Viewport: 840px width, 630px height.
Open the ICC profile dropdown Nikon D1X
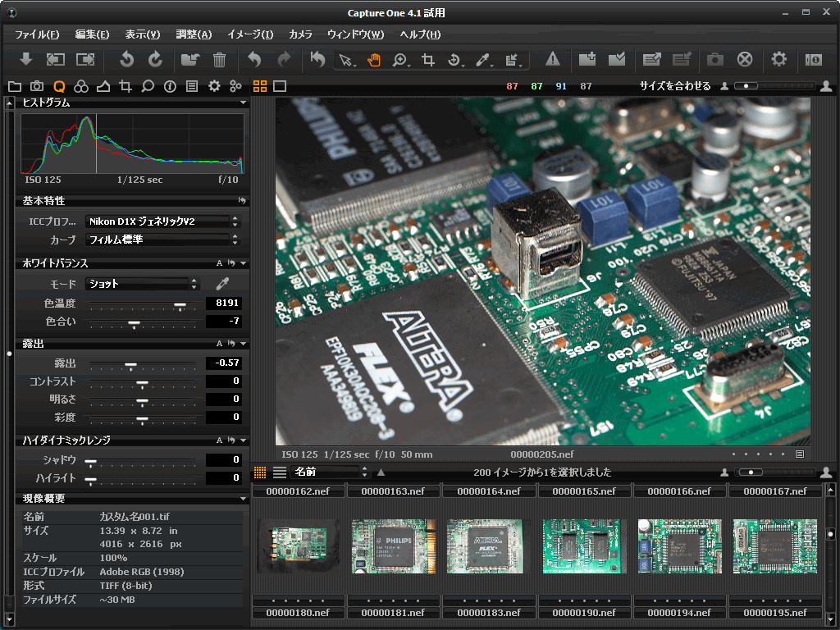click(x=163, y=221)
